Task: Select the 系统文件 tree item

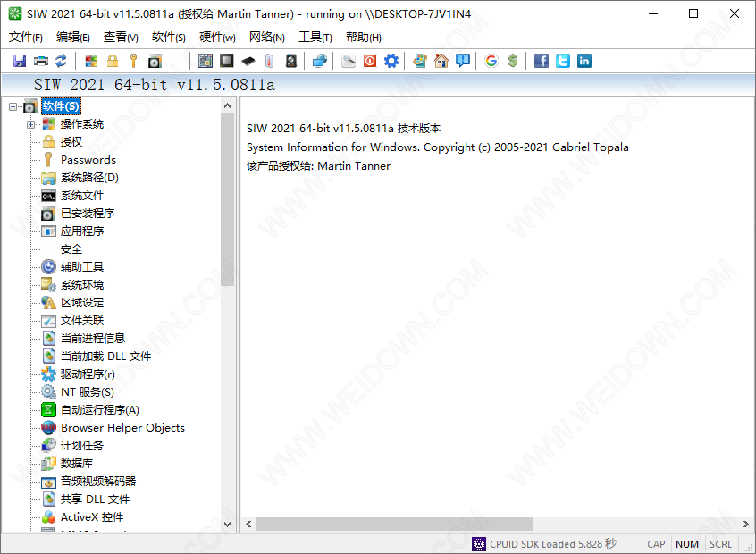Action: [x=82, y=196]
